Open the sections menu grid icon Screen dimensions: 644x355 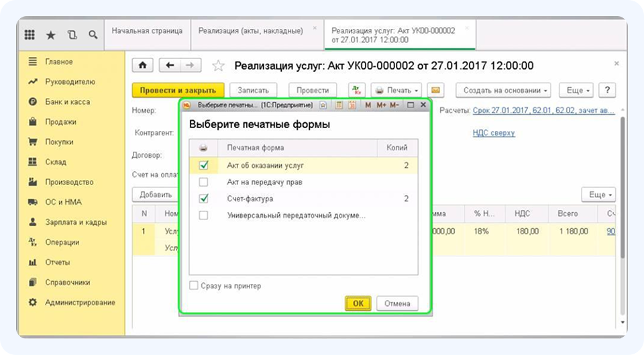[30, 35]
